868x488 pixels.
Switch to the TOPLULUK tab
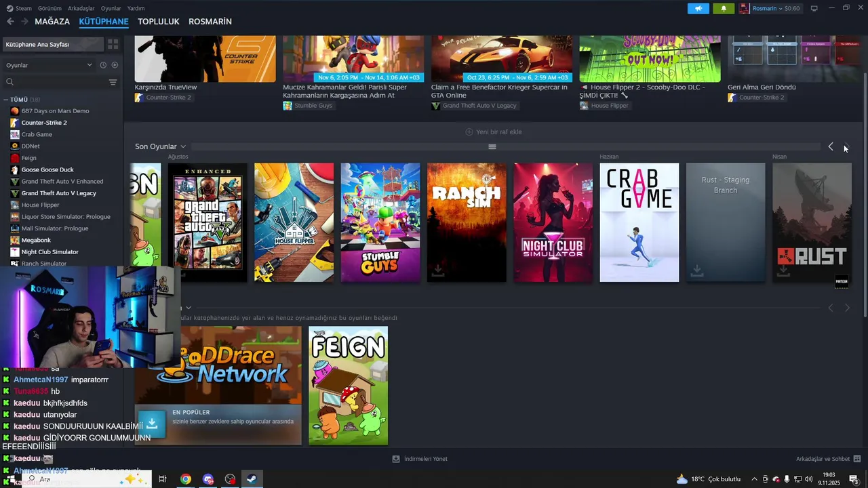pyautogui.click(x=159, y=22)
